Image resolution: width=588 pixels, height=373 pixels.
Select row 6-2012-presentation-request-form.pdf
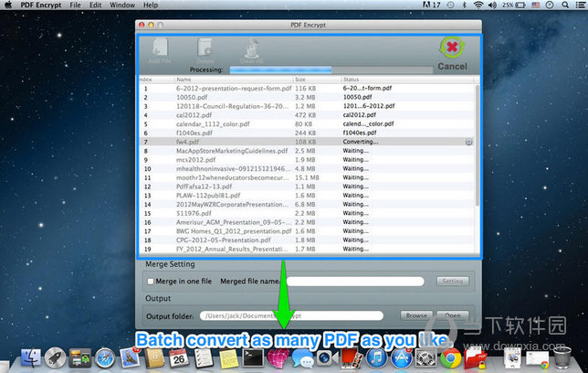(x=307, y=89)
